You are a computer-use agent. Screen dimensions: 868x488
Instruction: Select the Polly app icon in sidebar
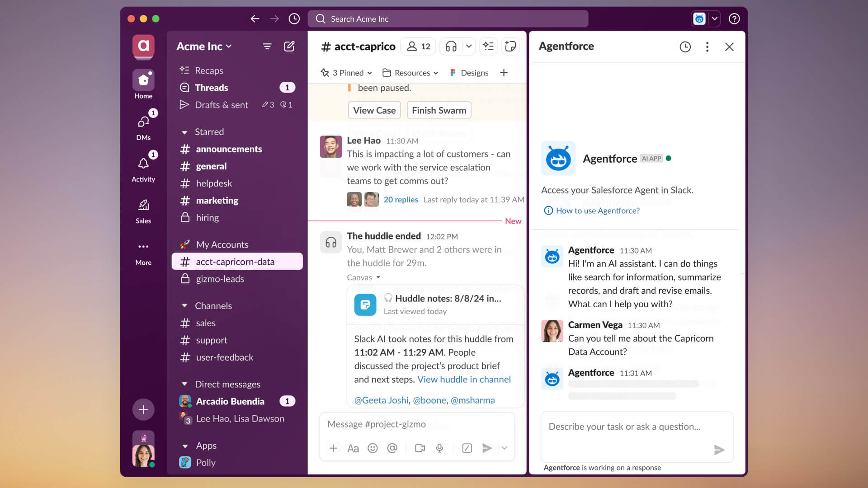tap(185, 462)
